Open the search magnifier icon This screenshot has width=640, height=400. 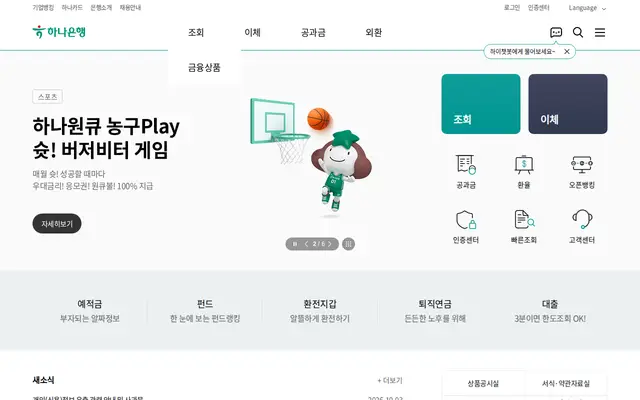click(578, 32)
